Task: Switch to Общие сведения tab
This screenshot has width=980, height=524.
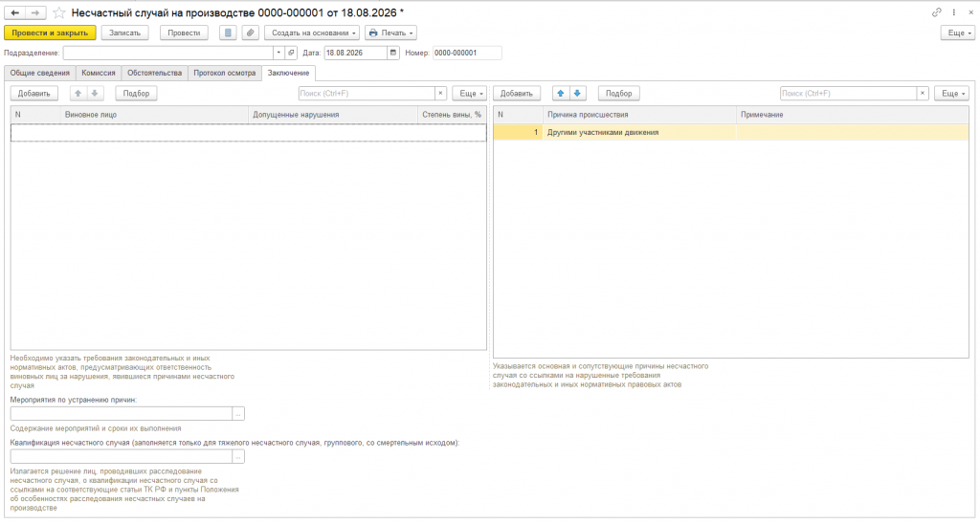Action: click(x=40, y=73)
